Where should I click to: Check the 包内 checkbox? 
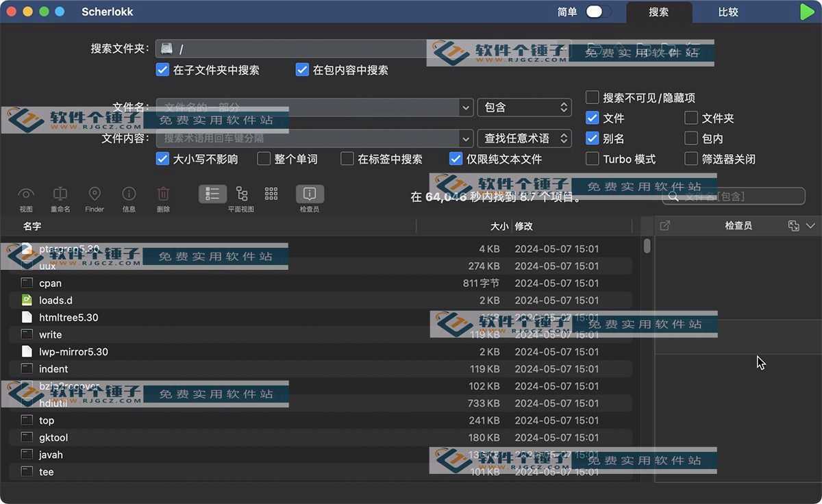691,138
